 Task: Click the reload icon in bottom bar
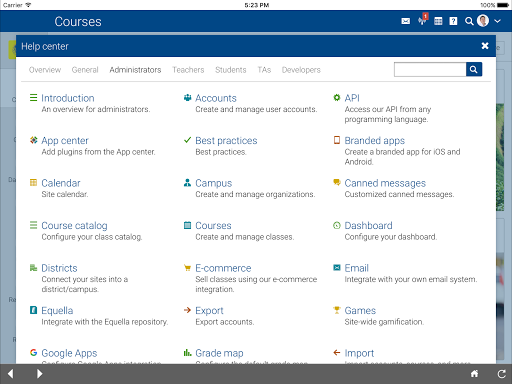pyautogui.click(x=502, y=374)
